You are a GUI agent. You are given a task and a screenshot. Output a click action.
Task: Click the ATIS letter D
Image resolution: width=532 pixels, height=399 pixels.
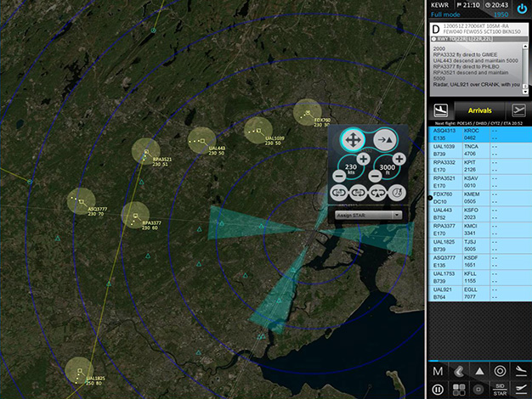(436, 29)
